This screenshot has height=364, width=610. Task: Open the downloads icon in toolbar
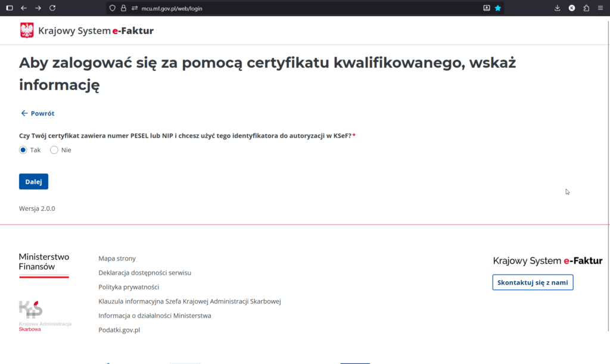(558, 8)
